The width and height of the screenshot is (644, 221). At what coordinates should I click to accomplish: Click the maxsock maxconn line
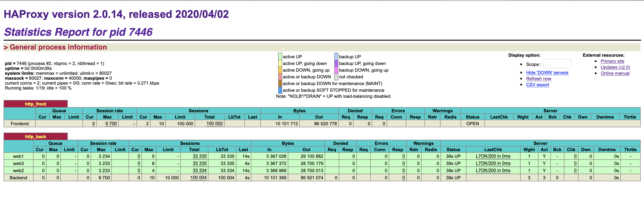(58, 78)
